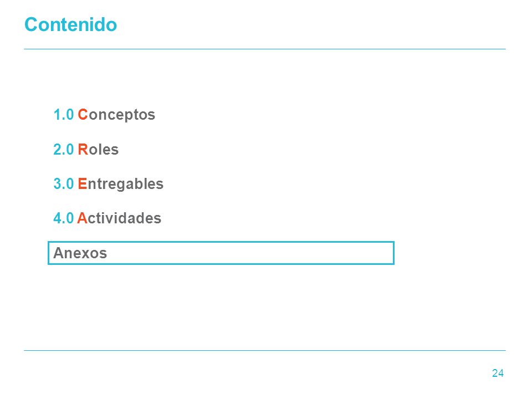Click the horizontal line above the page number
Viewport: 532px width, 399px height.
265,350
